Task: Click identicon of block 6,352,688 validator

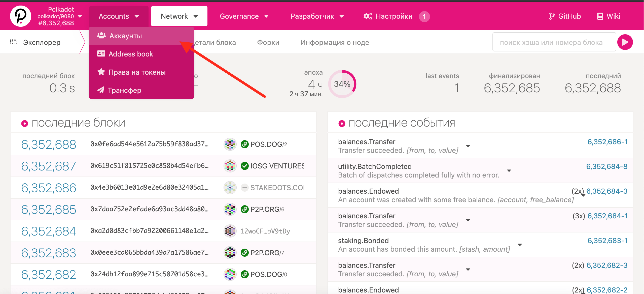Action: (230, 144)
